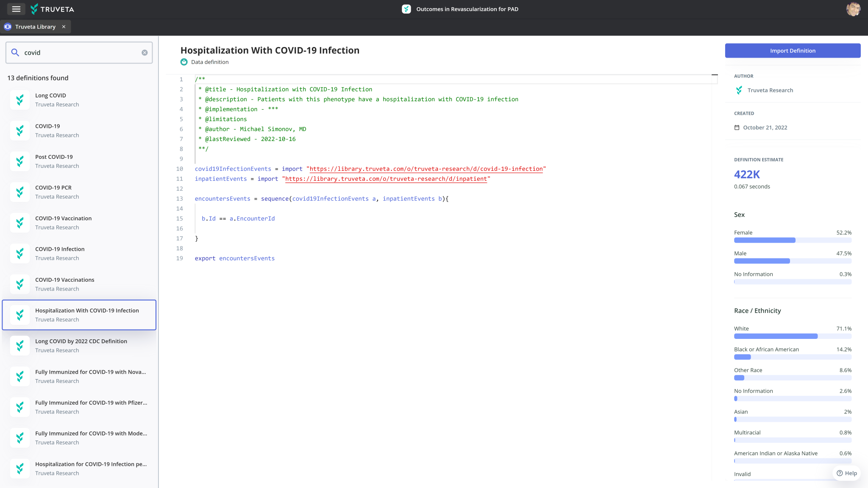Switch to the Truveta Library tab
Image resolution: width=868 pixels, height=488 pixels.
click(x=35, y=27)
